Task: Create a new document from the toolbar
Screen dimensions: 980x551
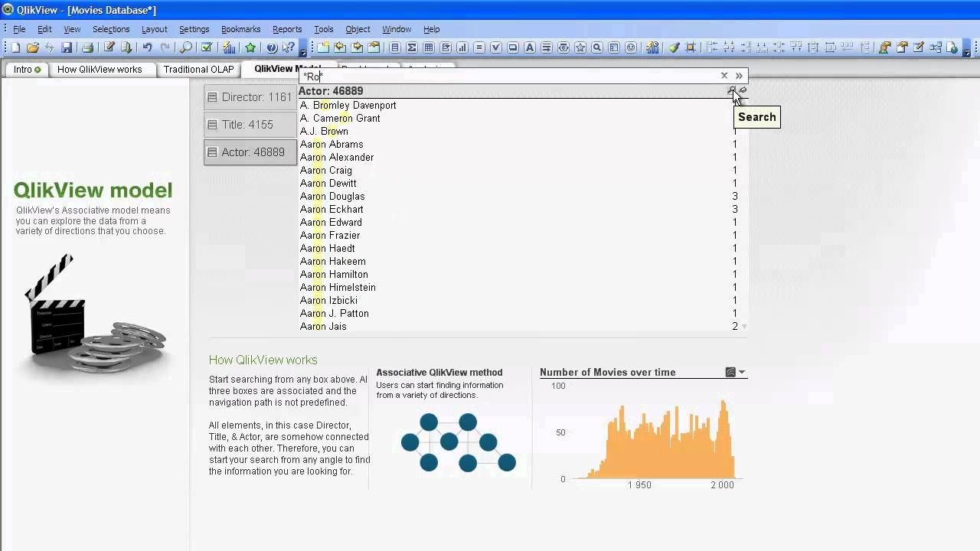Action: 15,47
